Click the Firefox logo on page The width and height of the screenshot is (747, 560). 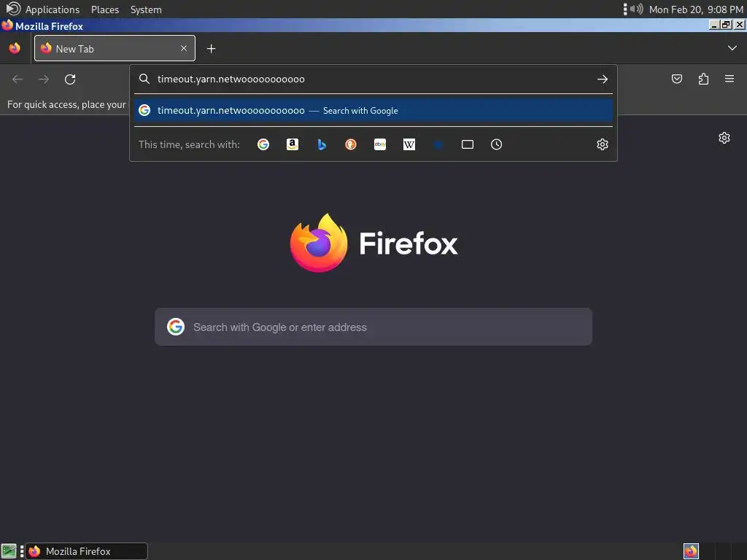pyautogui.click(x=319, y=243)
